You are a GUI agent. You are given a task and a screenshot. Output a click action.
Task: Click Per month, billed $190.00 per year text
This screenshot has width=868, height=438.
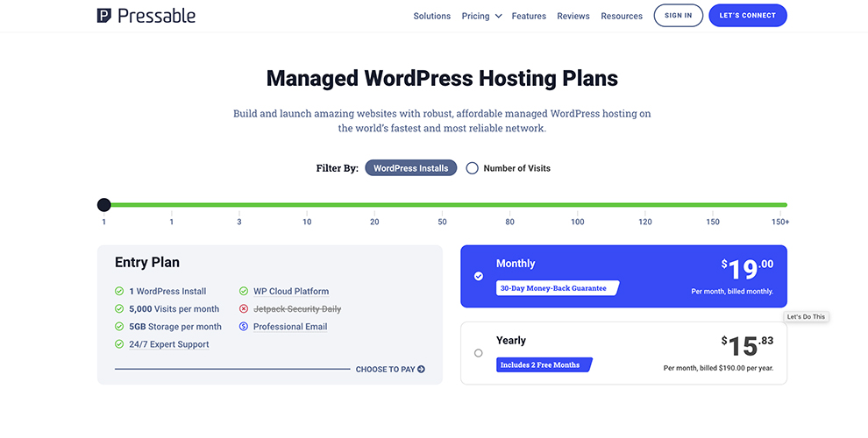[719, 368]
